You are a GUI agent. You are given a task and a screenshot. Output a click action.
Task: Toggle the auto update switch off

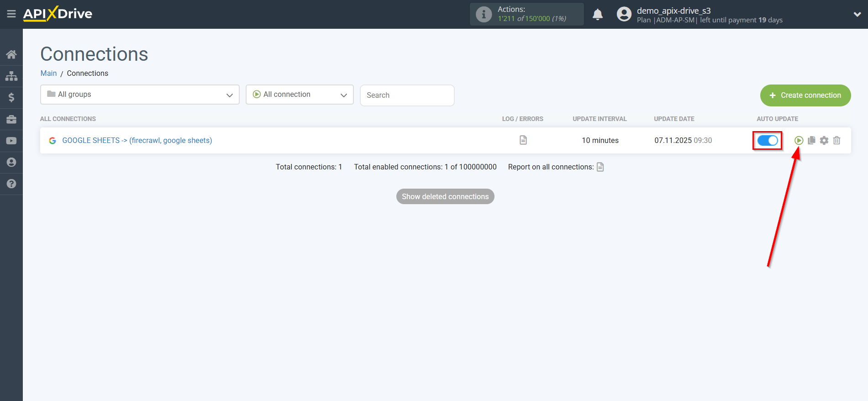768,141
